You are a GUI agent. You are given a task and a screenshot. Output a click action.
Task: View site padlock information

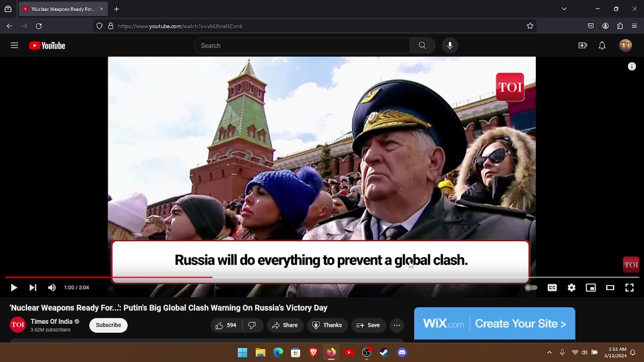click(x=110, y=26)
